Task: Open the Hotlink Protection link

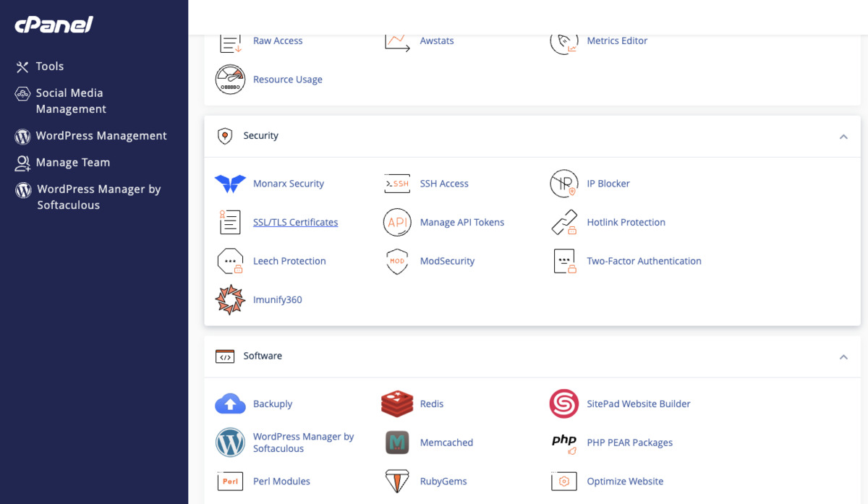Action: (626, 222)
